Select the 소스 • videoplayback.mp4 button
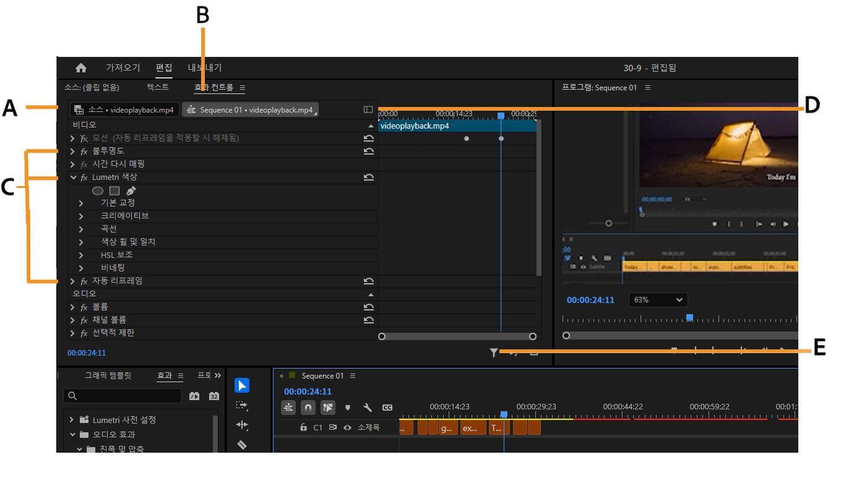Image resolution: width=854 pixels, height=504 pixels. 124,109
